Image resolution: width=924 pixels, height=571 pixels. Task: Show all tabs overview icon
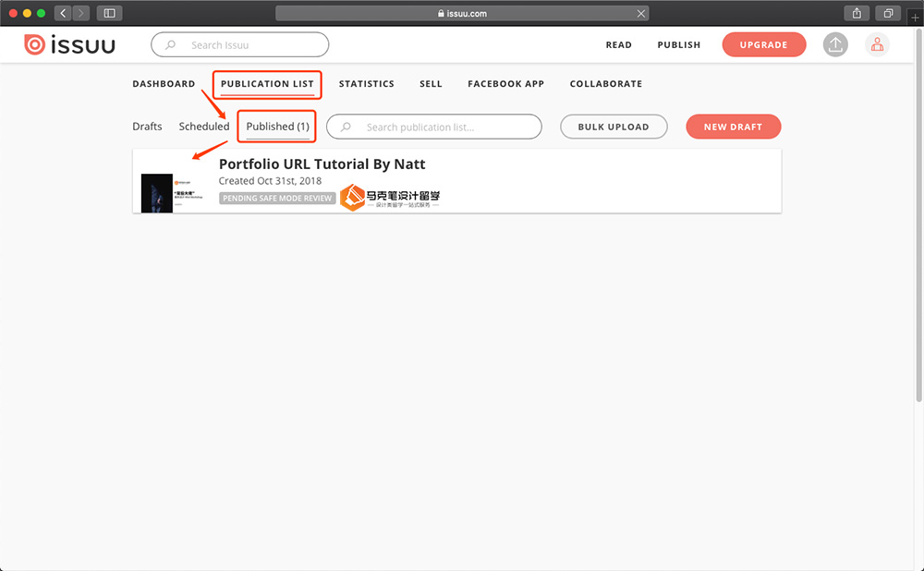[888, 13]
